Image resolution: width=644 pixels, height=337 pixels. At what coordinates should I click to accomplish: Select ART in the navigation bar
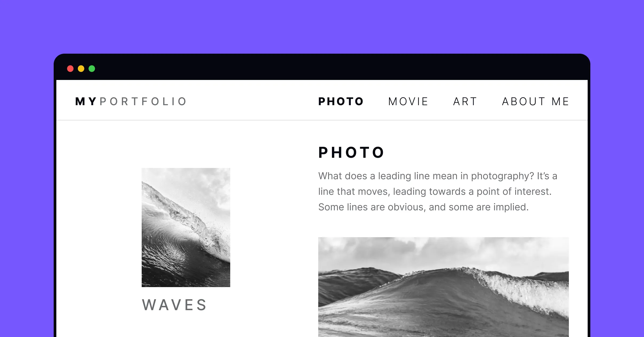tap(465, 101)
